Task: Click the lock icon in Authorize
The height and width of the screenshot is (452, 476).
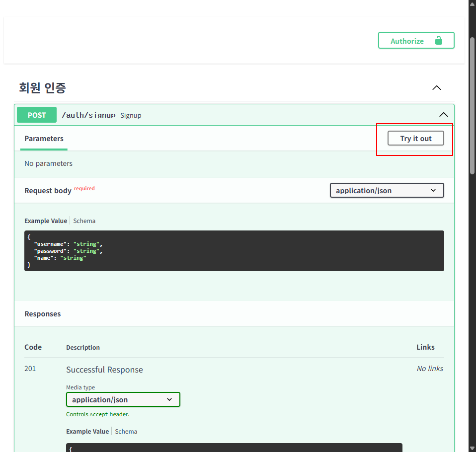Action: 438,40
